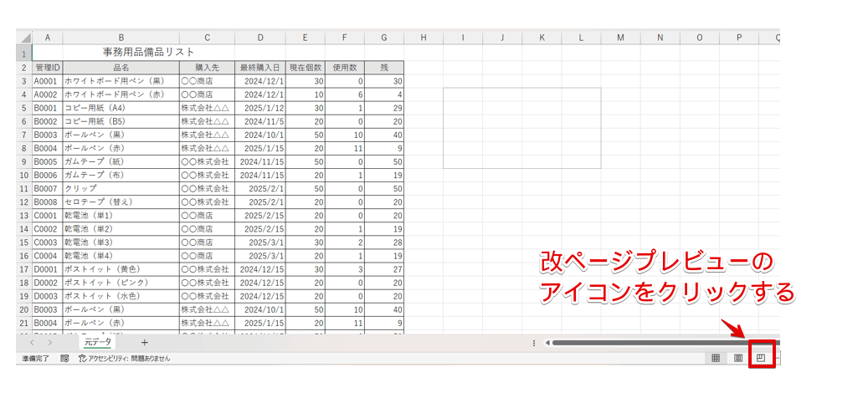This screenshot has height=403, width=868.
Task: Select row 1 header
Action: (x=24, y=53)
